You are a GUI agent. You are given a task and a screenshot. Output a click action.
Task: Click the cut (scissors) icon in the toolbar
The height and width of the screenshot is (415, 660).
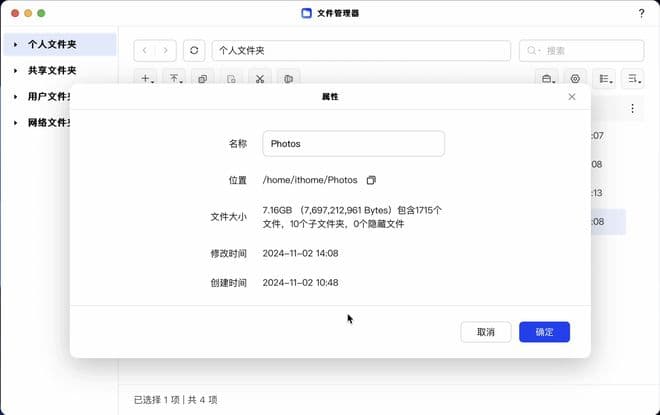[259, 78]
